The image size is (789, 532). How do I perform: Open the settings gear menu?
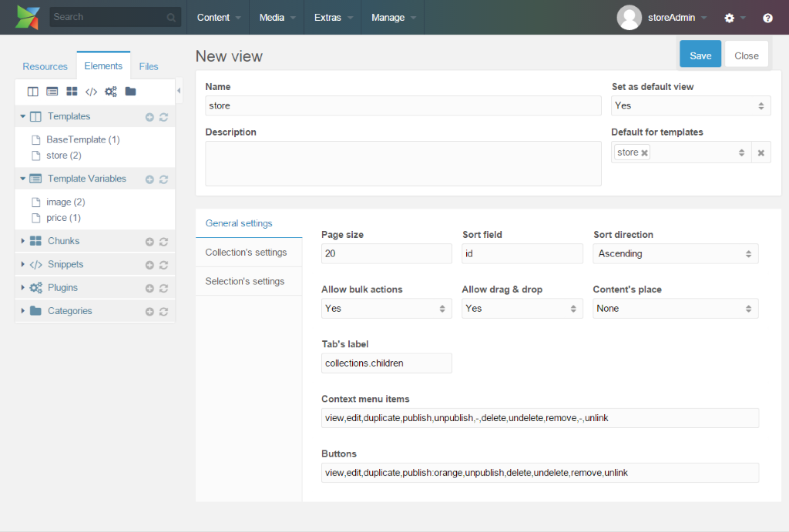(x=729, y=18)
